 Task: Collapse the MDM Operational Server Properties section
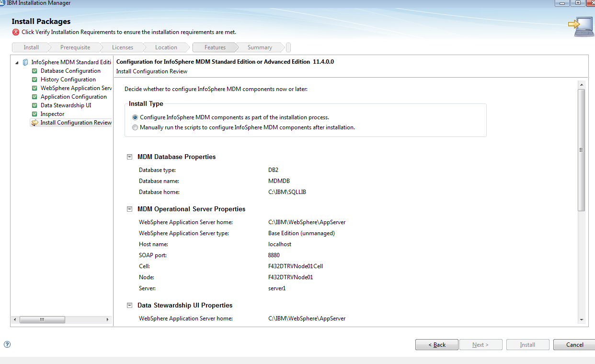(x=129, y=209)
